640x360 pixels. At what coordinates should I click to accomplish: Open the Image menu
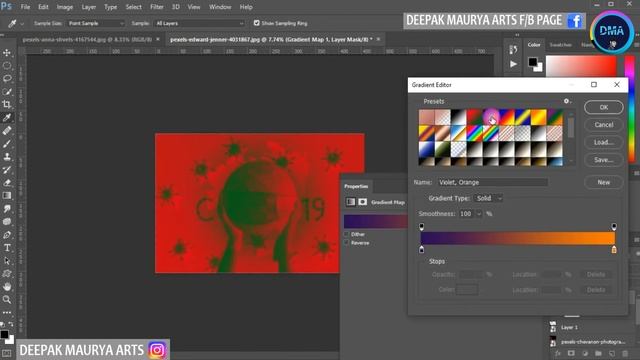coord(64,7)
